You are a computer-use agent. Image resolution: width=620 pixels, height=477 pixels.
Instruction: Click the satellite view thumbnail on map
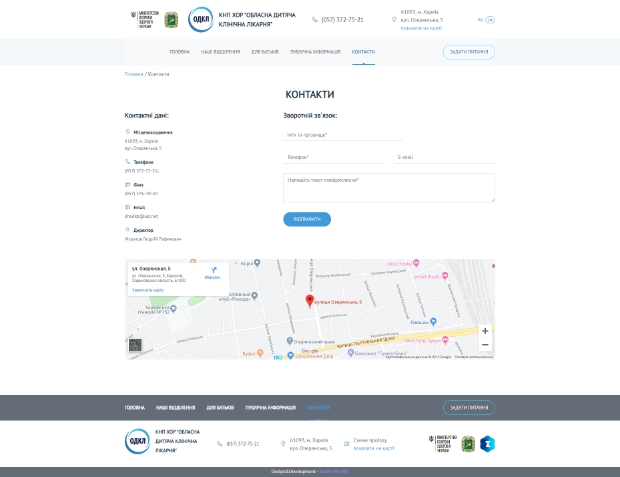click(x=135, y=346)
